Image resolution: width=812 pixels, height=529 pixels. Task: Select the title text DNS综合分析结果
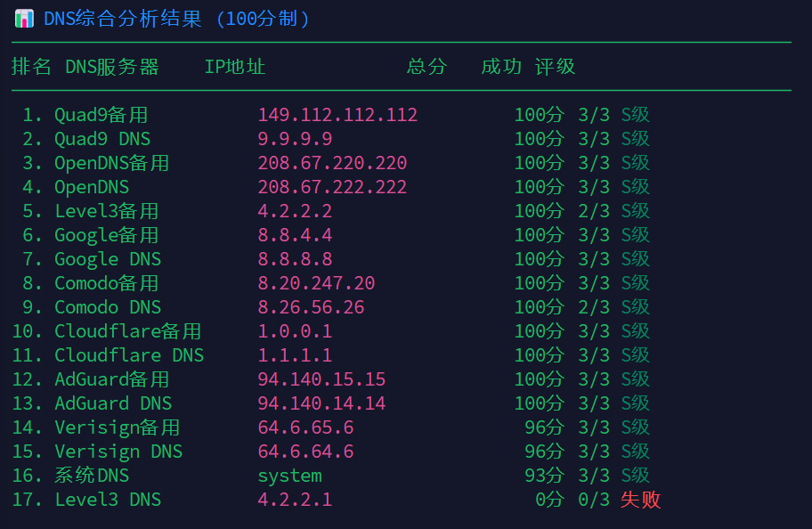pos(123,19)
